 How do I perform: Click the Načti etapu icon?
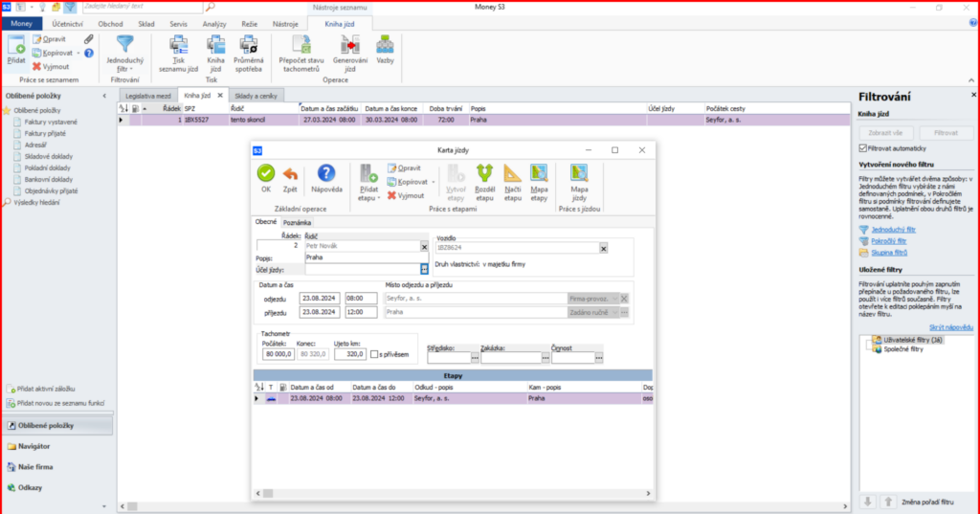point(512,172)
